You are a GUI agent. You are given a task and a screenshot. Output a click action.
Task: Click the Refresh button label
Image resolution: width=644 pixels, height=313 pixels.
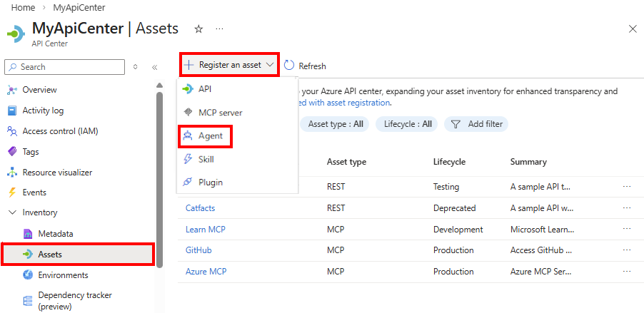tap(312, 66)
